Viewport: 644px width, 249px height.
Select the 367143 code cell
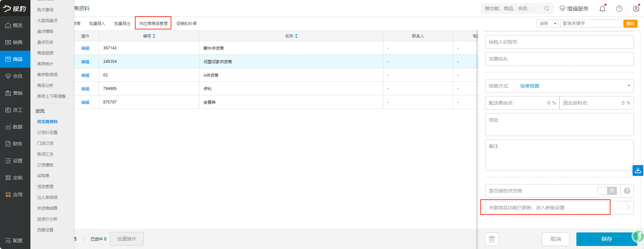(149, 48)
